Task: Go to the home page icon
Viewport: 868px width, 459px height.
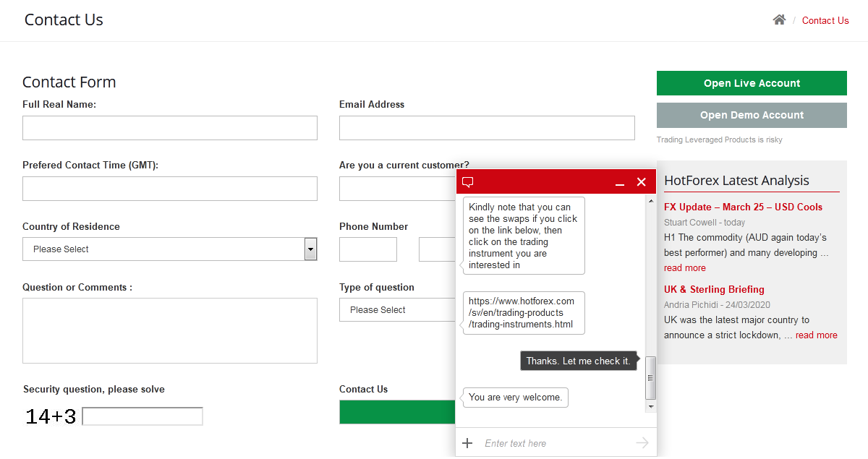Action: click(779, 20)
